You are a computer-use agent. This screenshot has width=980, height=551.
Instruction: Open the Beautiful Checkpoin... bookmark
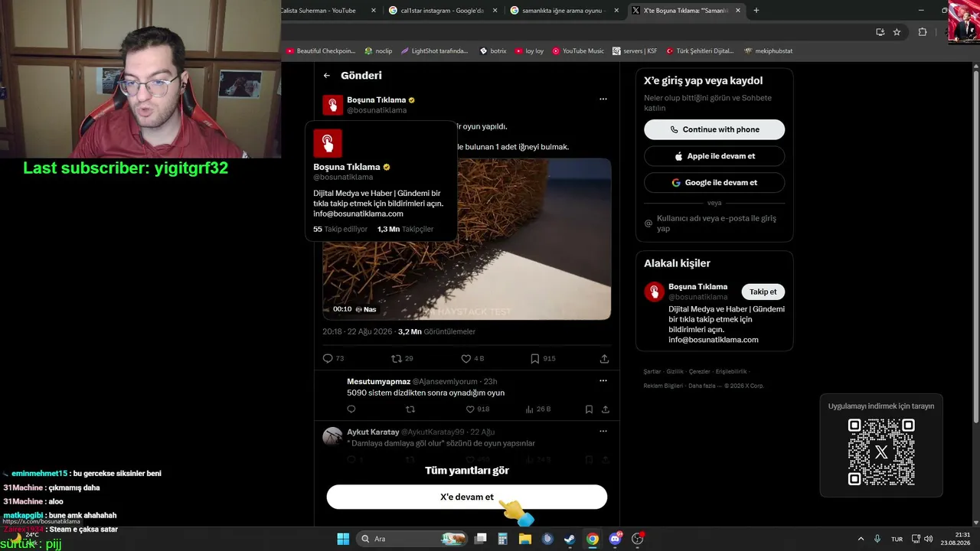pos(321,51)
